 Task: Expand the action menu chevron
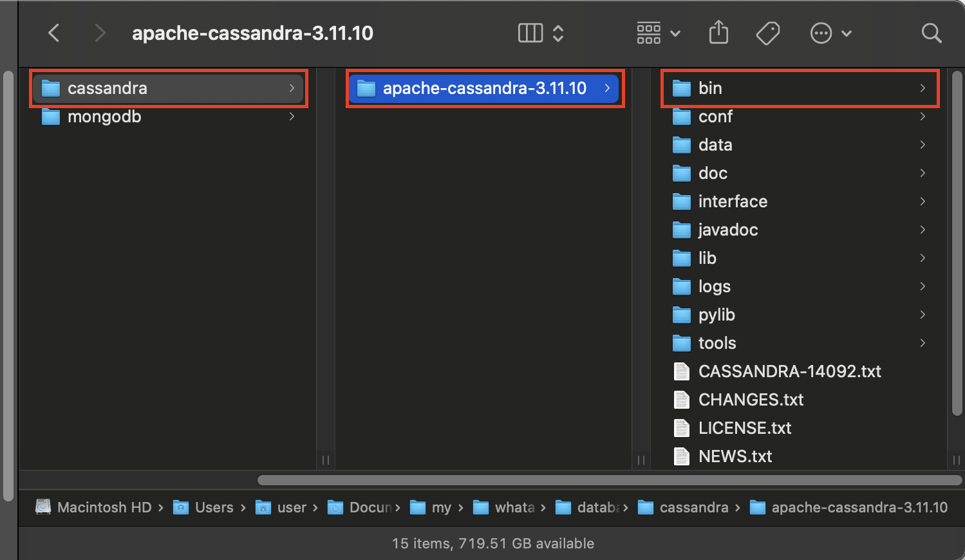(847, 33)
